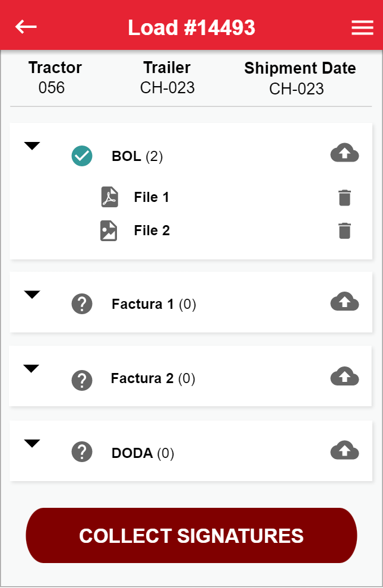Expand the DODA section
Image resolution: width=383 pixels, height=588 pixels.
coord(32,443)
